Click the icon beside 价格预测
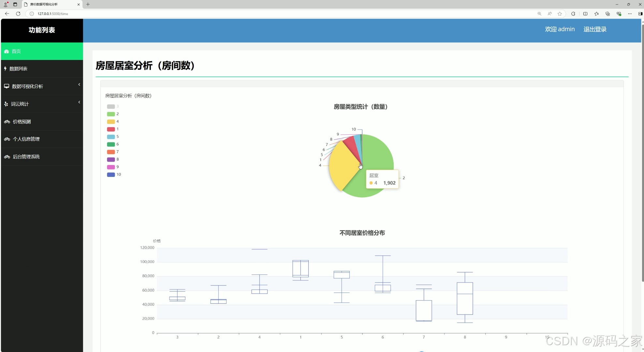This screenshot has width=644, height=352. pyautogui.click(x=7, y=122)
